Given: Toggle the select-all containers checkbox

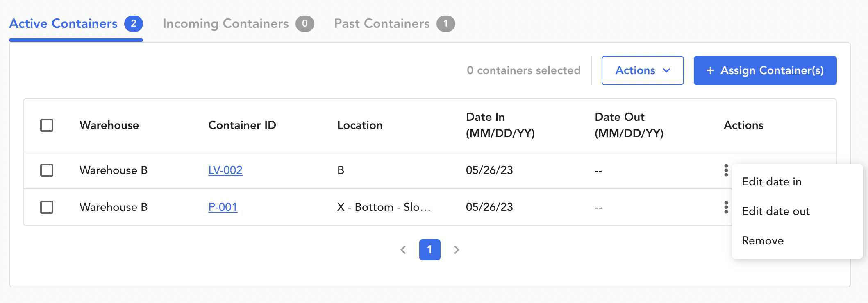Looking at the screenshot, I should point(47,125).
